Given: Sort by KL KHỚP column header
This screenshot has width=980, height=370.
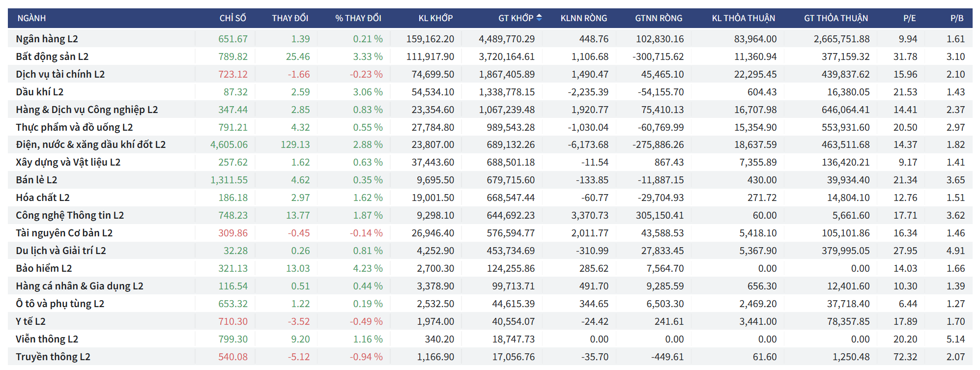Looking at the screenshot, I should tap(435, 18).
